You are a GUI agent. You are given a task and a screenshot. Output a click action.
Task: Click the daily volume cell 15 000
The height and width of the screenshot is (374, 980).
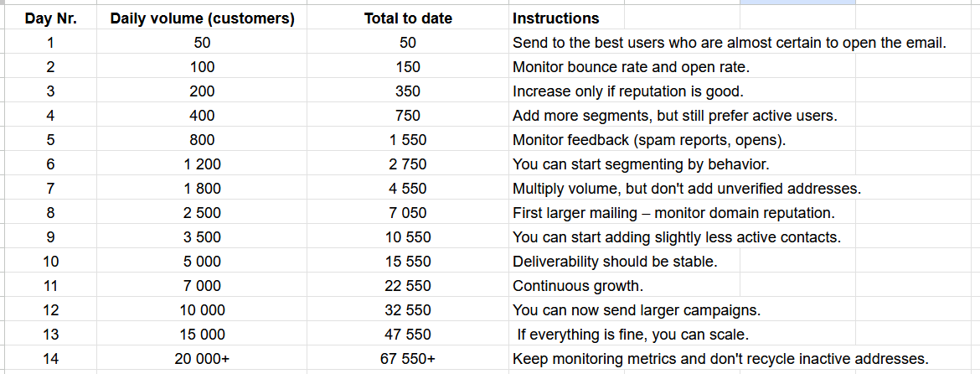point(202,335)
